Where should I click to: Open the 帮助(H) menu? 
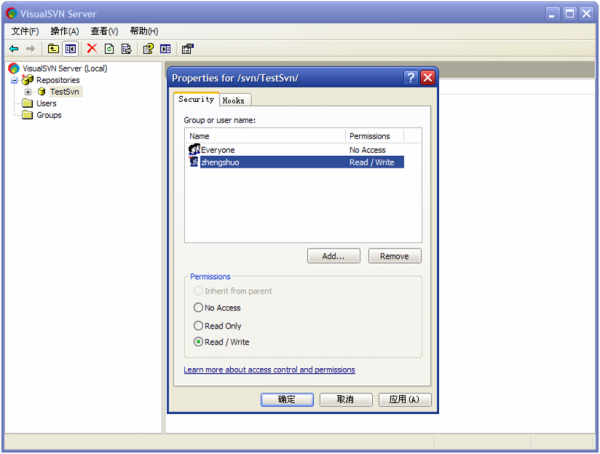(x=144, y=31)
